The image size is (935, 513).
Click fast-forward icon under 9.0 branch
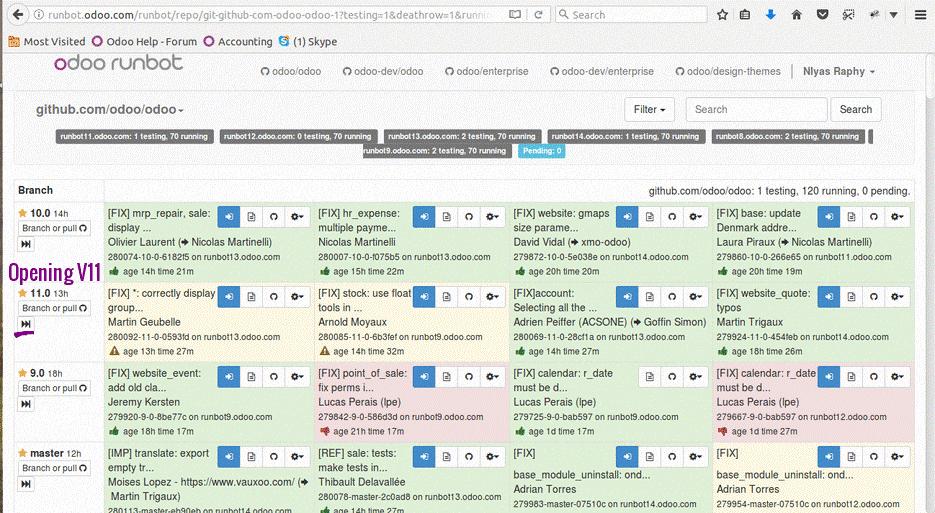(26, 404)
